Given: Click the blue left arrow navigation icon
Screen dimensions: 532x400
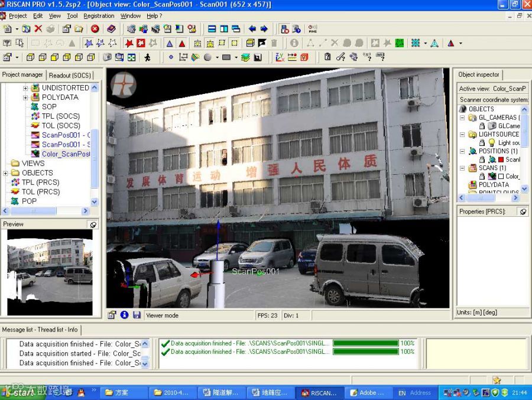Looking at the screenshot, I should (252, 29).
